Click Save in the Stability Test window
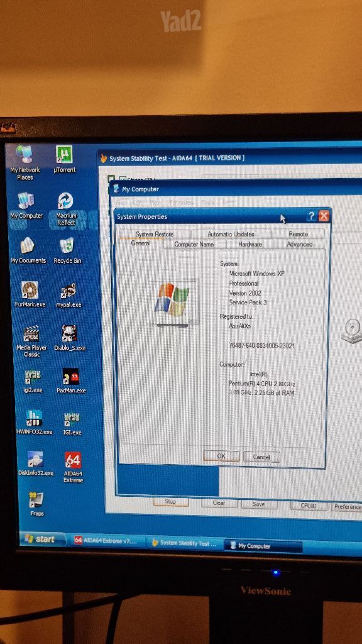Viewport: 362px width, 644px height. click(x=258, y=504)
